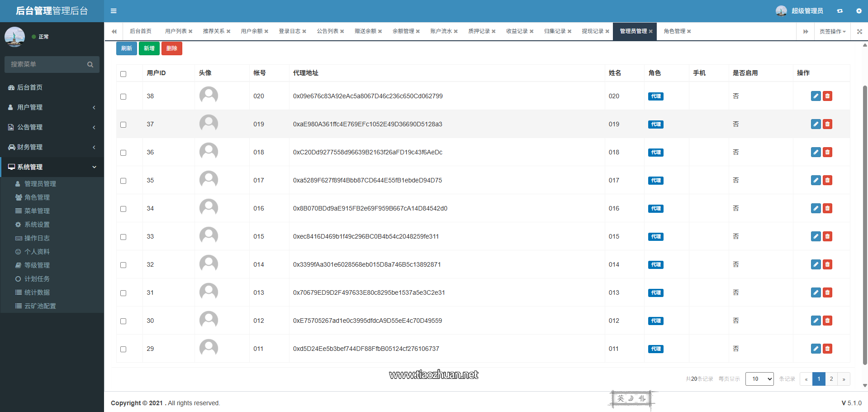Open 统计数据 in sidebar
Viewport: 868px width, 412px height.
37,292
